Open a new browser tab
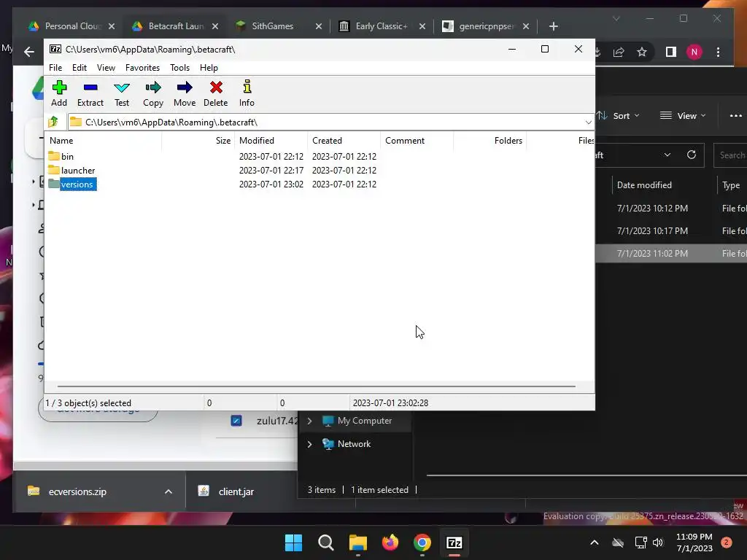 click(553, 26)
